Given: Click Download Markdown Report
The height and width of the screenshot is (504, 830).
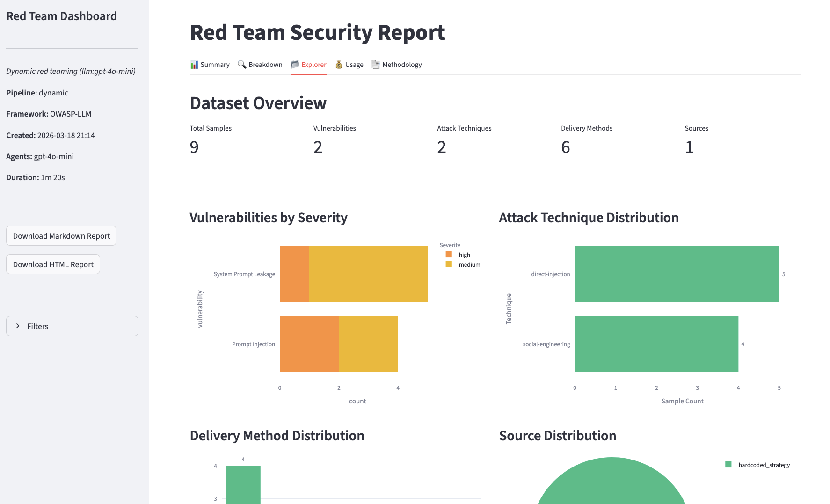Looking at the screenshot, I should point(61,235).
